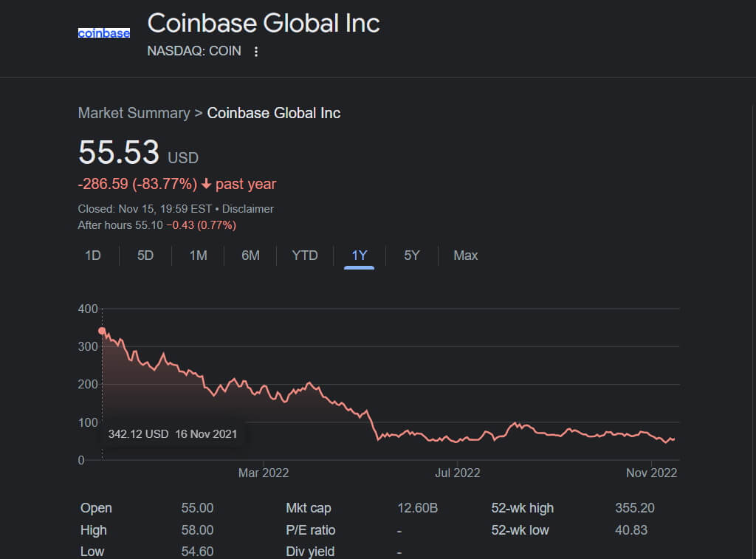
Task: Open the three-dot menu beside NASDAQ: COIN
Action: [x=256, y=52]
